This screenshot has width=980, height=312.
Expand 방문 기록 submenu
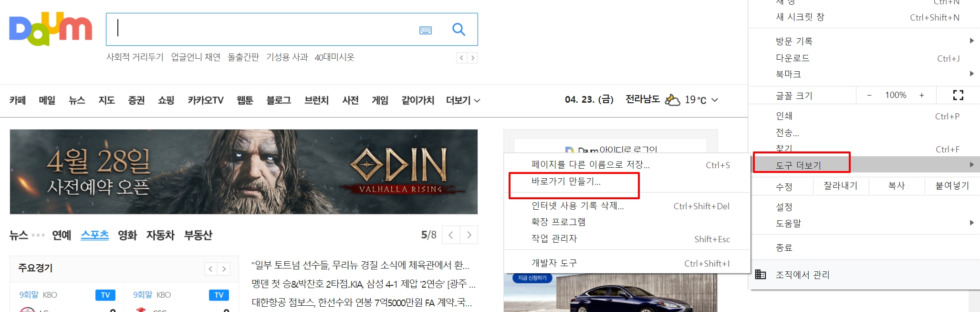click(x=865, y=41)
